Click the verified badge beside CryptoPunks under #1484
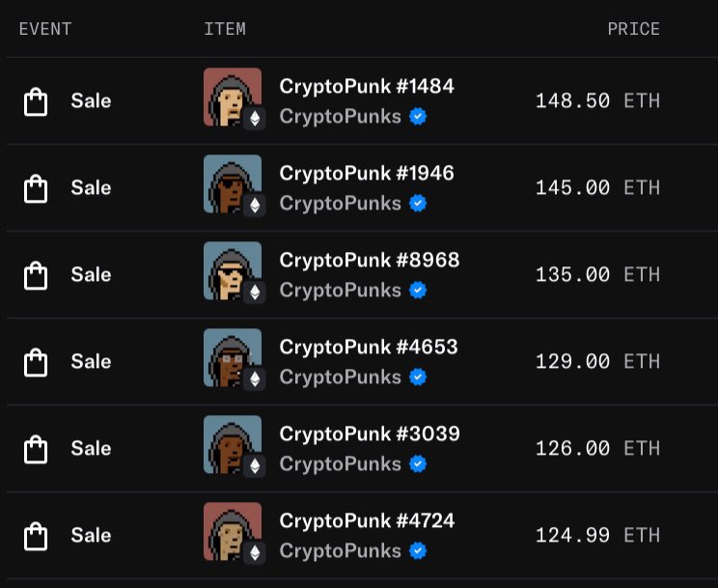The image size is (718, 588). coord(418,117)
